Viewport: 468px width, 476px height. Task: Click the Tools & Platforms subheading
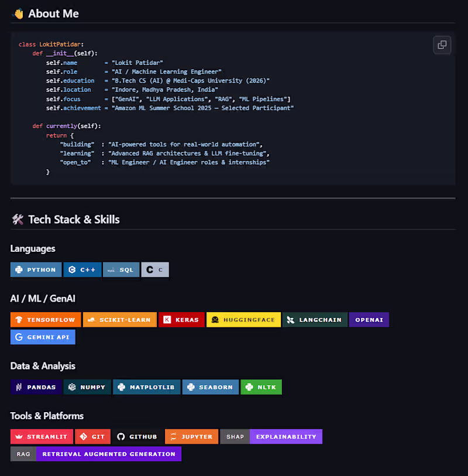[47, 416]
